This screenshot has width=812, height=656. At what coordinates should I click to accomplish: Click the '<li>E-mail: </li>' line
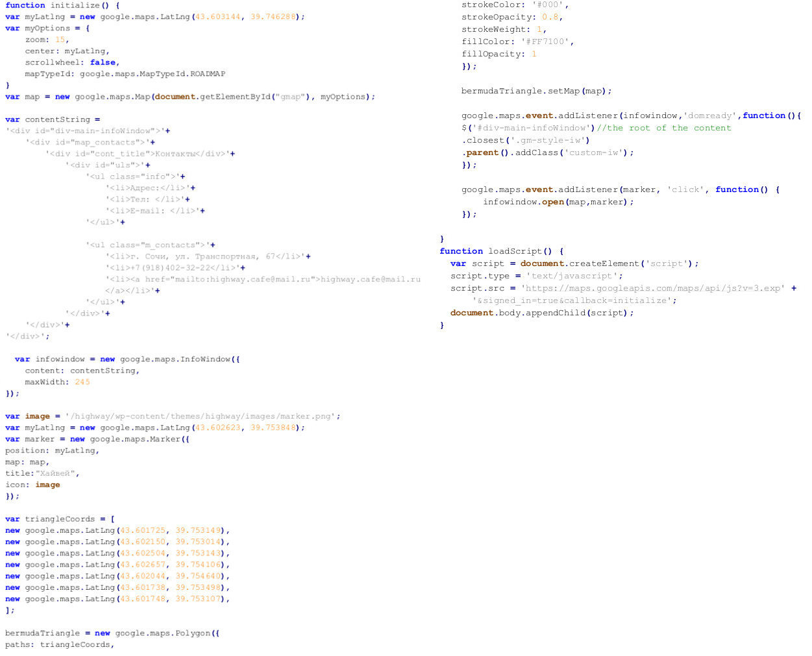(x=155, y=211)
